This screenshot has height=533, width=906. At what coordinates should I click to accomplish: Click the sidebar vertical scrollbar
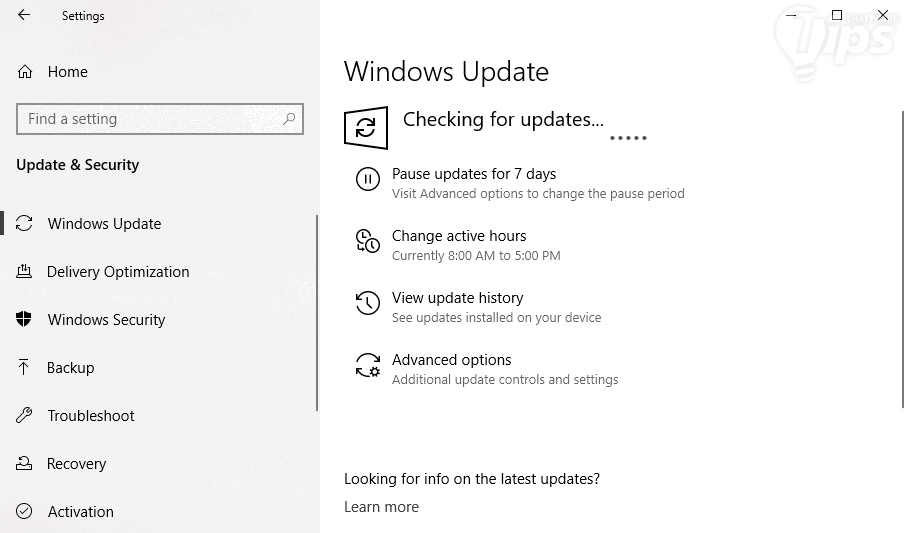click(317, 310)
